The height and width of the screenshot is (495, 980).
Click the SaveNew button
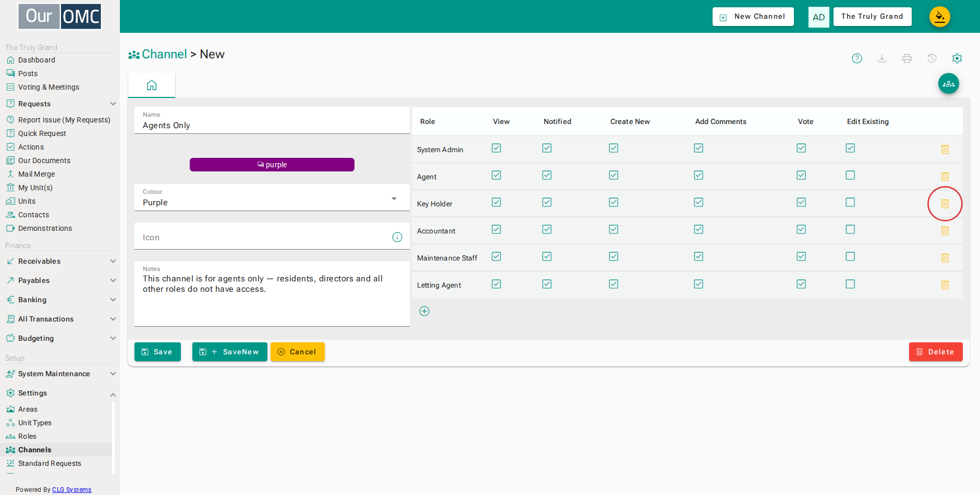(230, 352)
